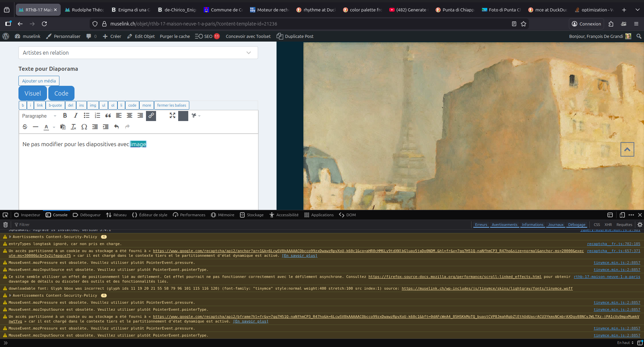Click the insert link chain icon
The image size is (644, 347).
tap(151, 116)
